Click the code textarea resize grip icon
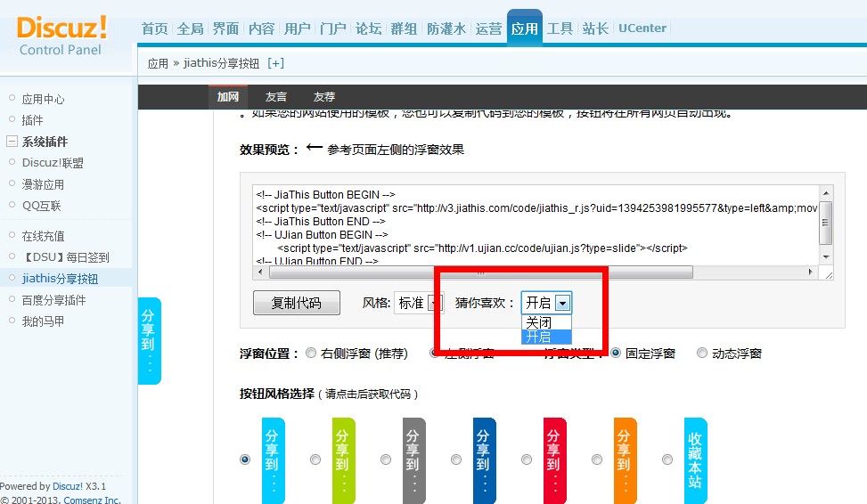 pyautogui.click(x=829, y=273)
